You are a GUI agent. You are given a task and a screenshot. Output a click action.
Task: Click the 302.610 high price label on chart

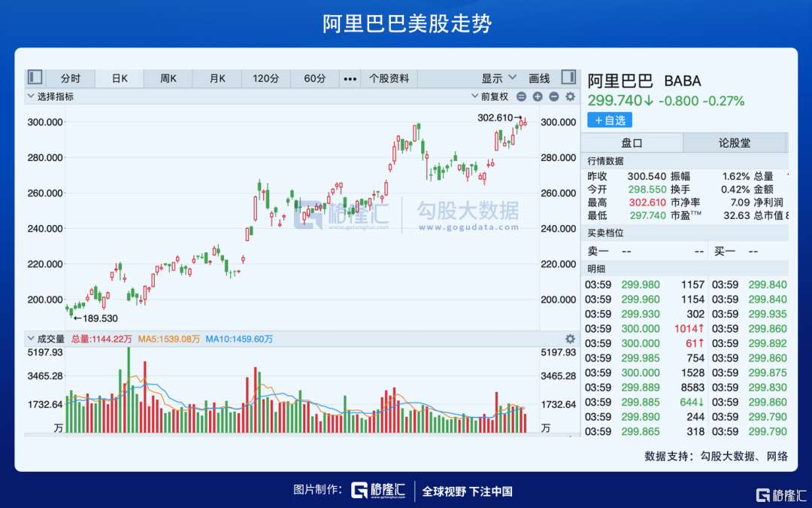coord(495,117)
